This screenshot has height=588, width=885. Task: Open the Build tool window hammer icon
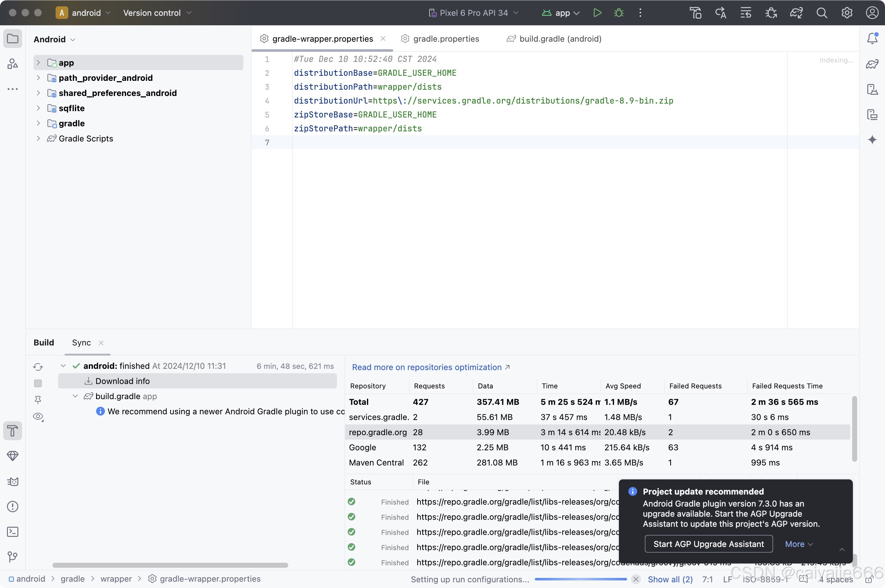[12, 430]
